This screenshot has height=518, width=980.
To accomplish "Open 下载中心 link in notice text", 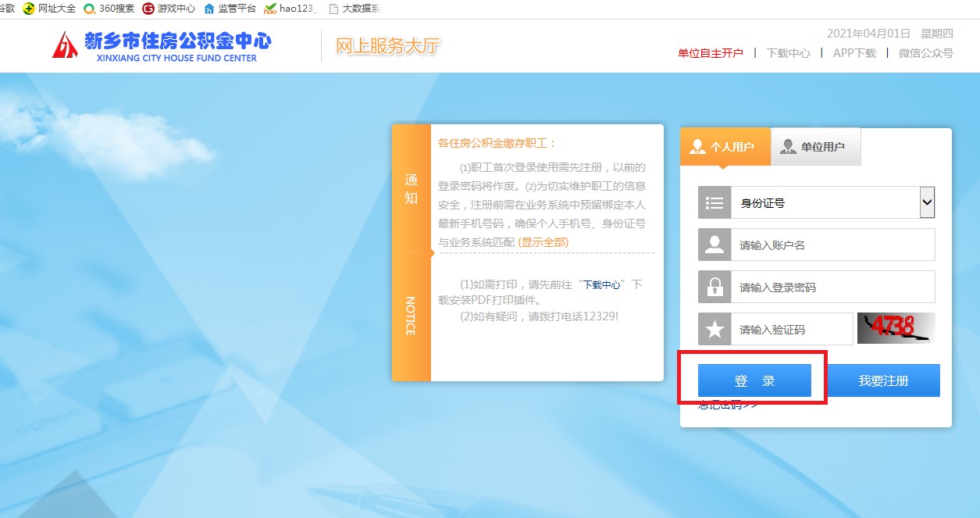I will pyautogui.click(x=602, y=285).
